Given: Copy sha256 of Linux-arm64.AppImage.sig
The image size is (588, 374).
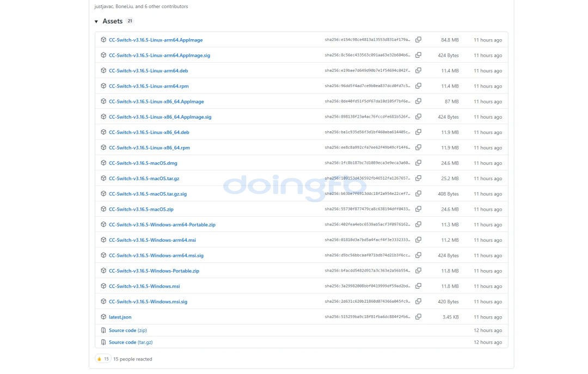Looking at the screenshot, I should 418,55.
